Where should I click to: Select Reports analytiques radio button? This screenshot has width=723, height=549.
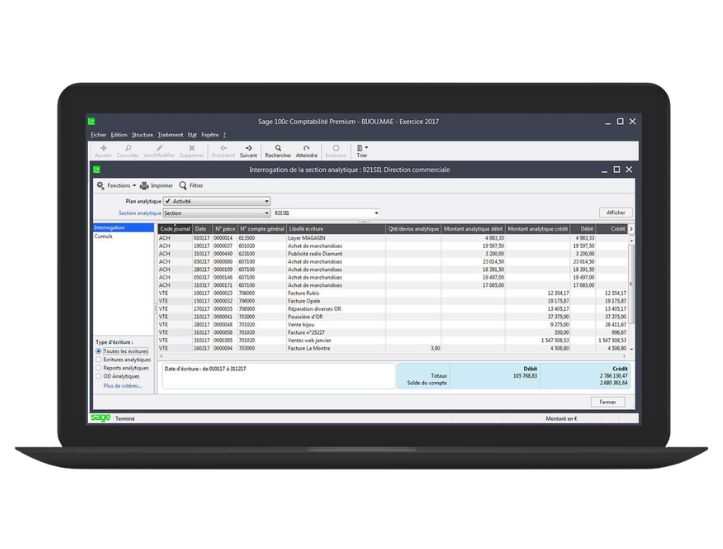click(x=98, y=368)
